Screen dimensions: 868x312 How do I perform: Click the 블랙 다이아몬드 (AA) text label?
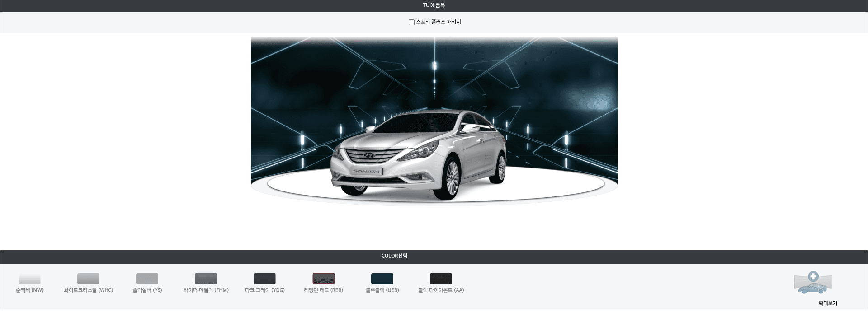pos(441,290)
